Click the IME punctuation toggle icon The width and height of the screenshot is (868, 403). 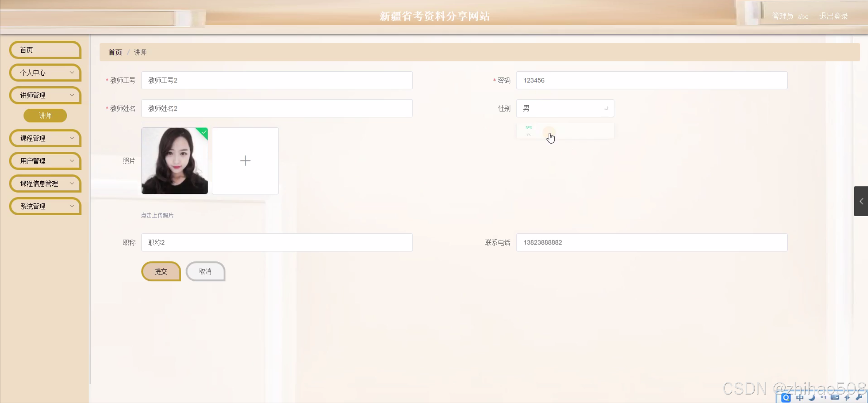823,397
